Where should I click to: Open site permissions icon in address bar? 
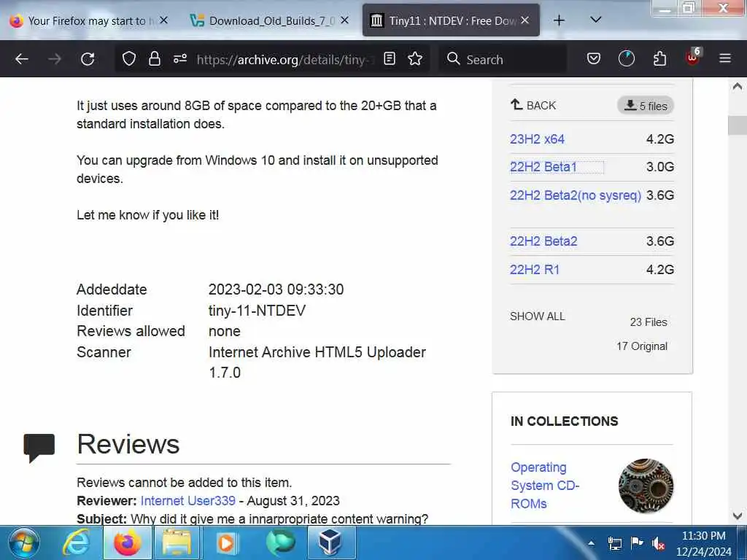tap(180, 59)
